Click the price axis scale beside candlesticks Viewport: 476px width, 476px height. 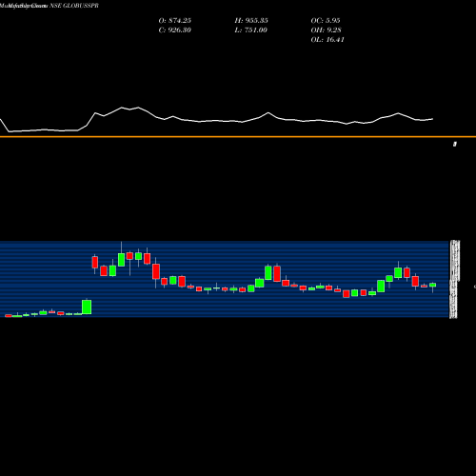[x=454, y=279]
